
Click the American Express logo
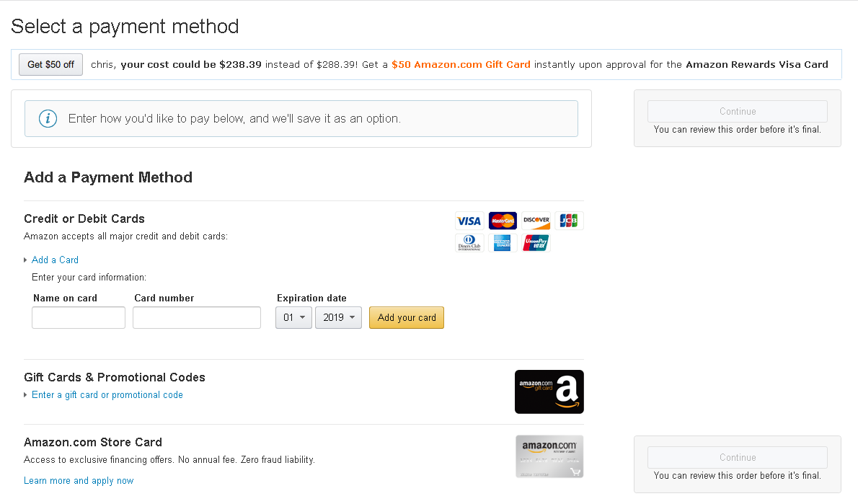[503, 243]
